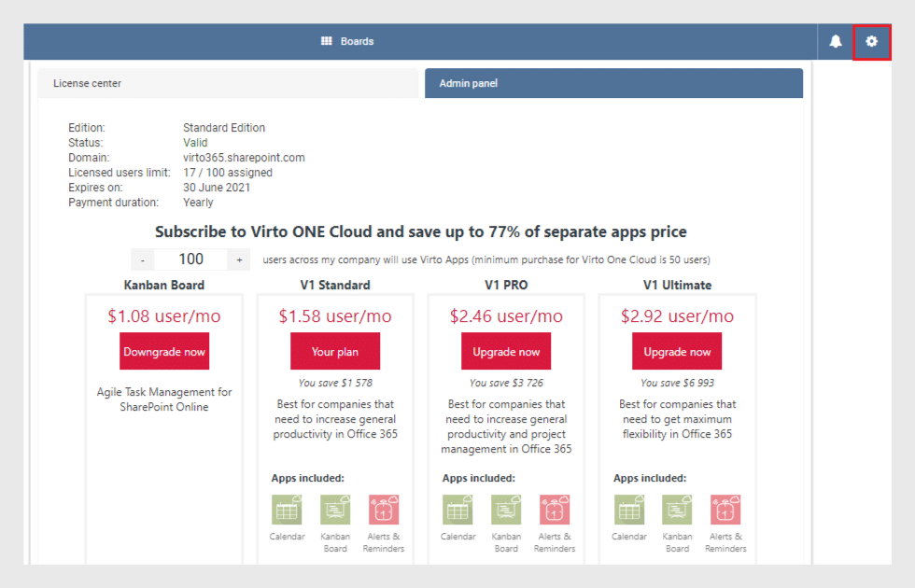This screenshot has height=588, width=915.
Task: Click the $2.92 user/mo price
Action: pyautogui.click(x=677, y=316)
